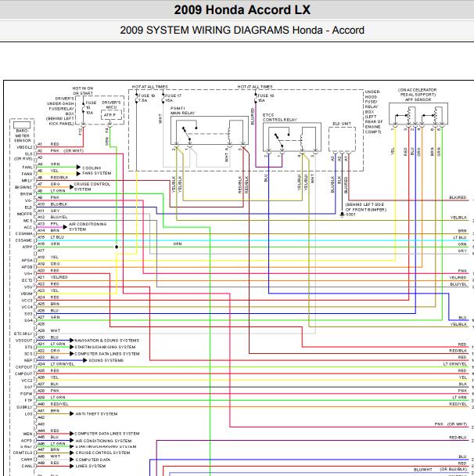474x476 pixels.
Task: Click '(BEHIND LEFT SIDE OF FRONT BUMPER)' note
Action: 366,207
